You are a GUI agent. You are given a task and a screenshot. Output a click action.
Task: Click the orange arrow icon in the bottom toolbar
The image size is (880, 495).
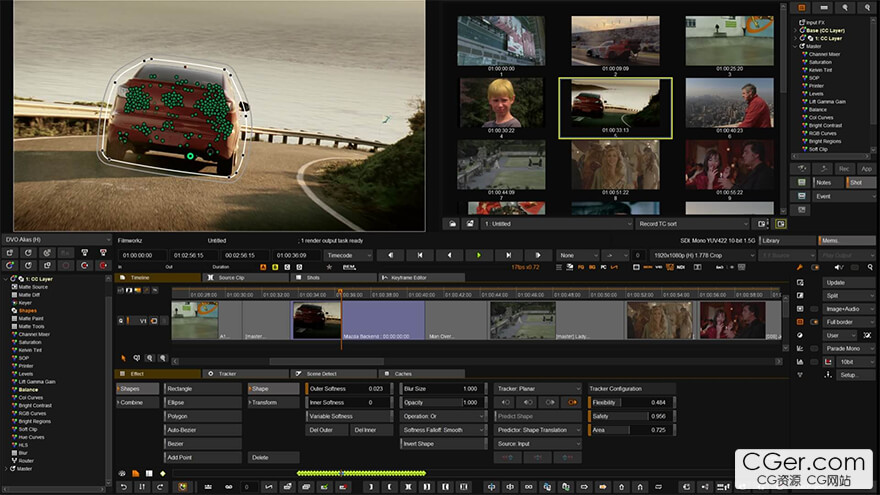603,487
